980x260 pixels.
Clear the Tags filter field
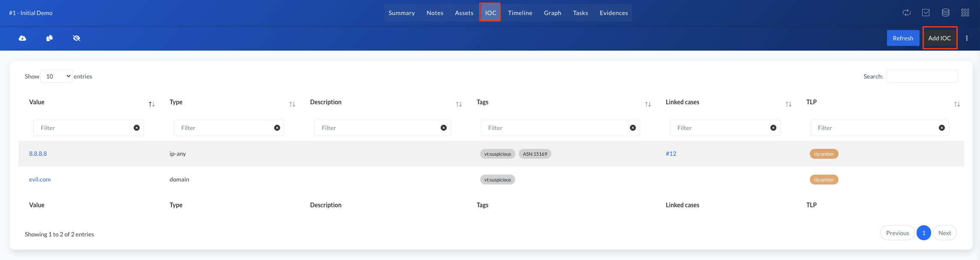633,128
